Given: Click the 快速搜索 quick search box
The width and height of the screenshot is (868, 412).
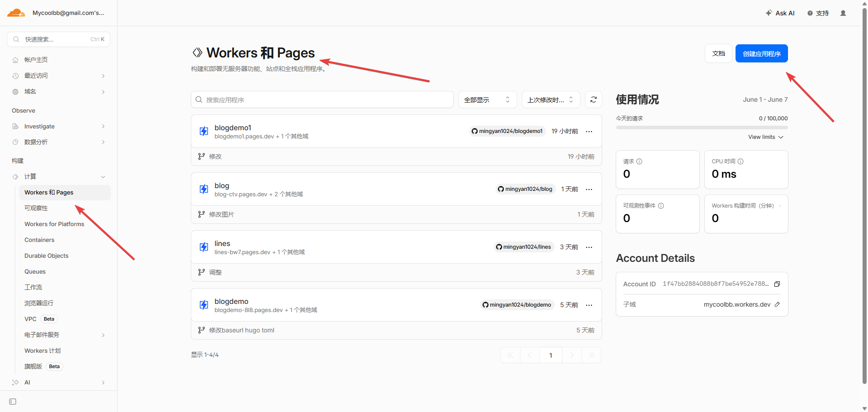Looking at the screenshot, I should [x=58, y=39].
